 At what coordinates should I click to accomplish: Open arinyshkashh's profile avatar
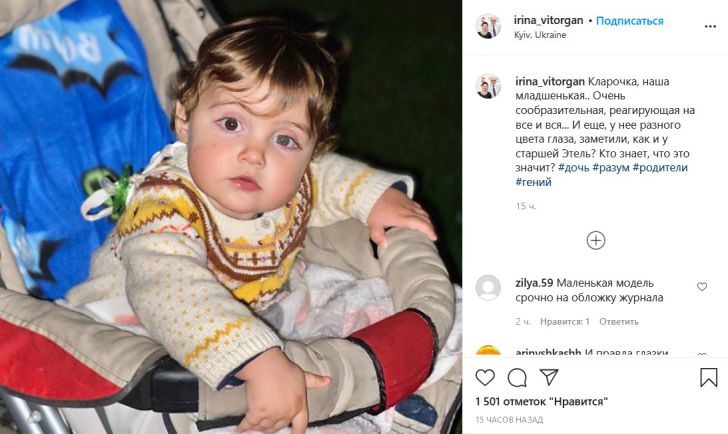coord(489,354)
